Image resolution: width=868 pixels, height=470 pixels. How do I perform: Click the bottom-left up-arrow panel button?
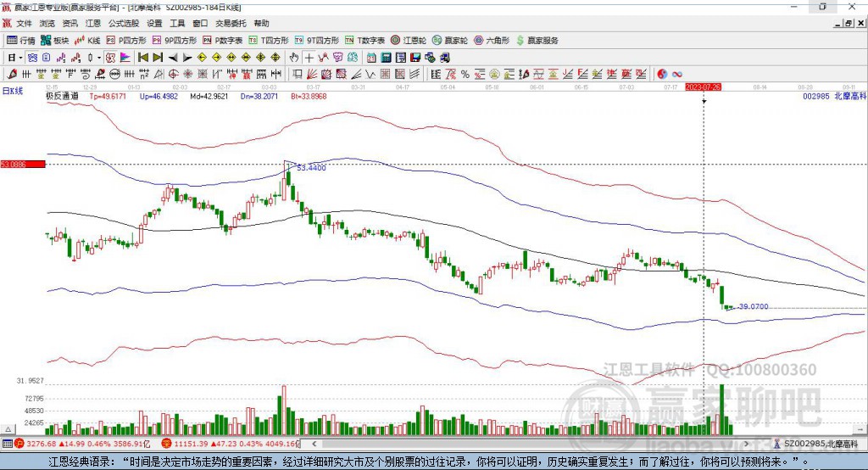(8, 429)
